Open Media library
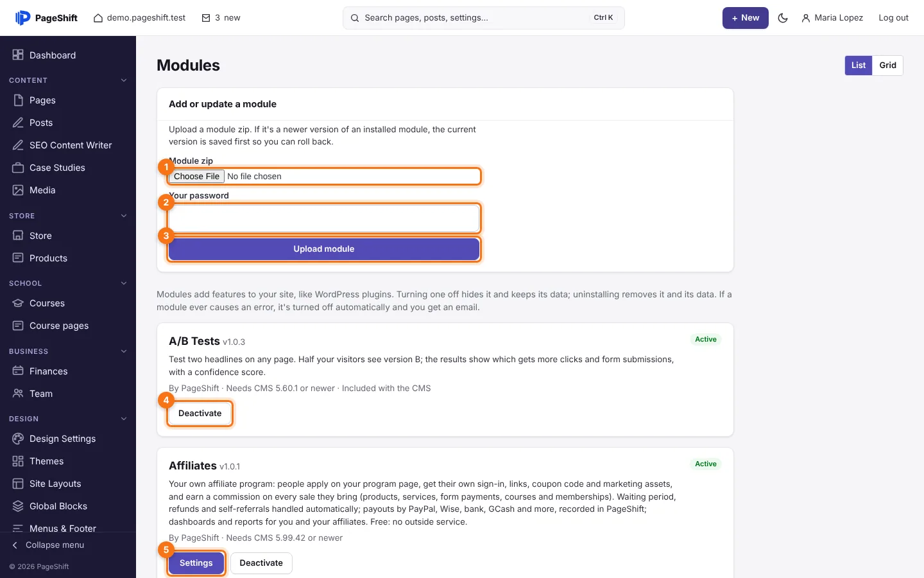 [68, 190]
